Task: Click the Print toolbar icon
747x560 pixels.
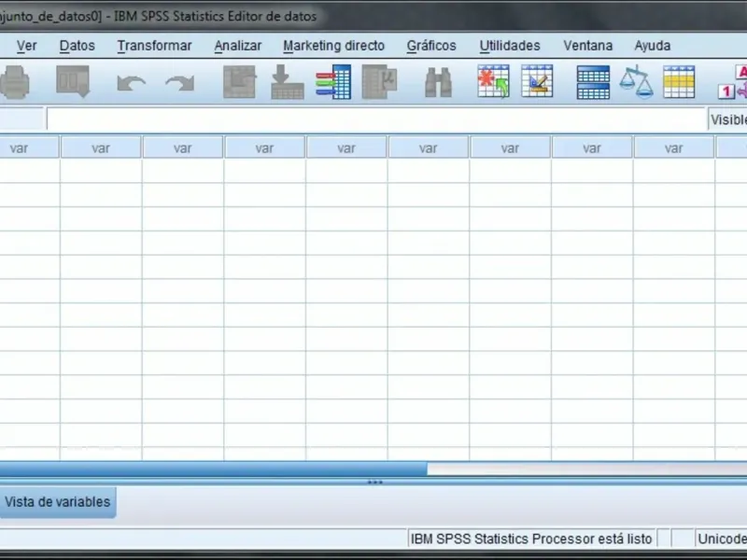Action: tap(15, 82)
